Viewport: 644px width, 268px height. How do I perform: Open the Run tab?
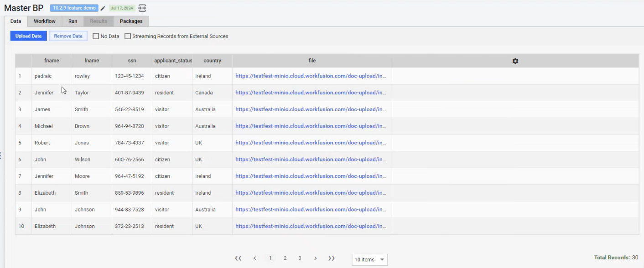73,21
